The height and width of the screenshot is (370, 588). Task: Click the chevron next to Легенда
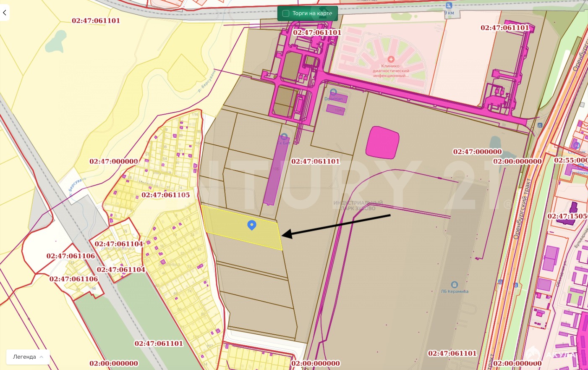pos(42,357)
